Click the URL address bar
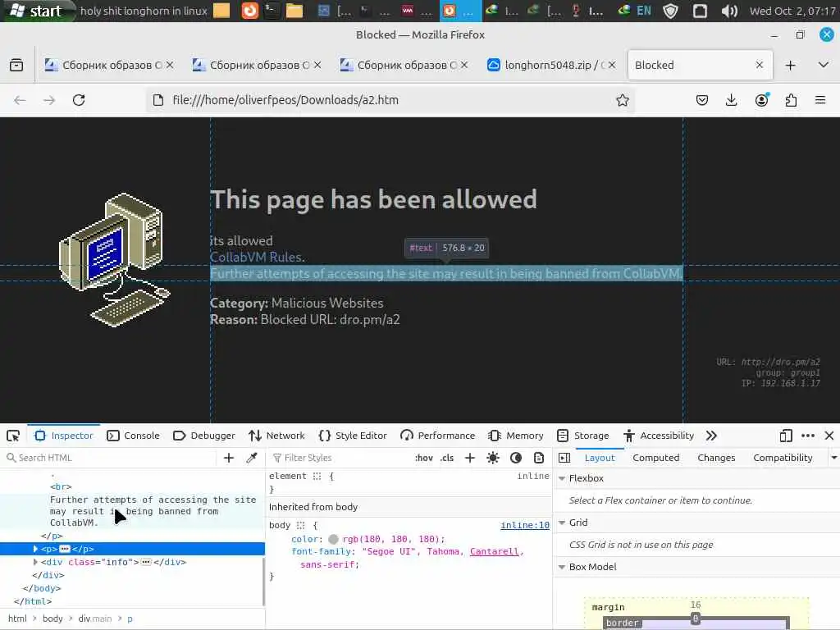840x630 pixels. click(x=391, y=100)
